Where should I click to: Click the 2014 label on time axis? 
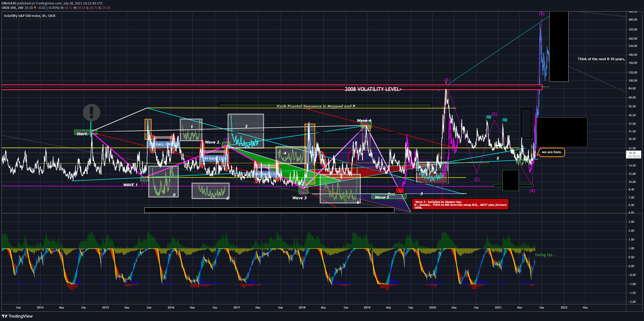pos(40,307)
